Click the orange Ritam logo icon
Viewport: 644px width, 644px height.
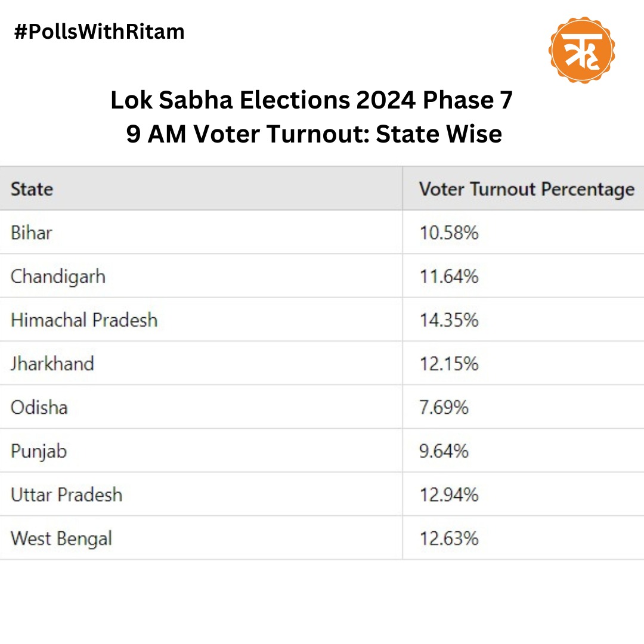click(x=581, y=49)
